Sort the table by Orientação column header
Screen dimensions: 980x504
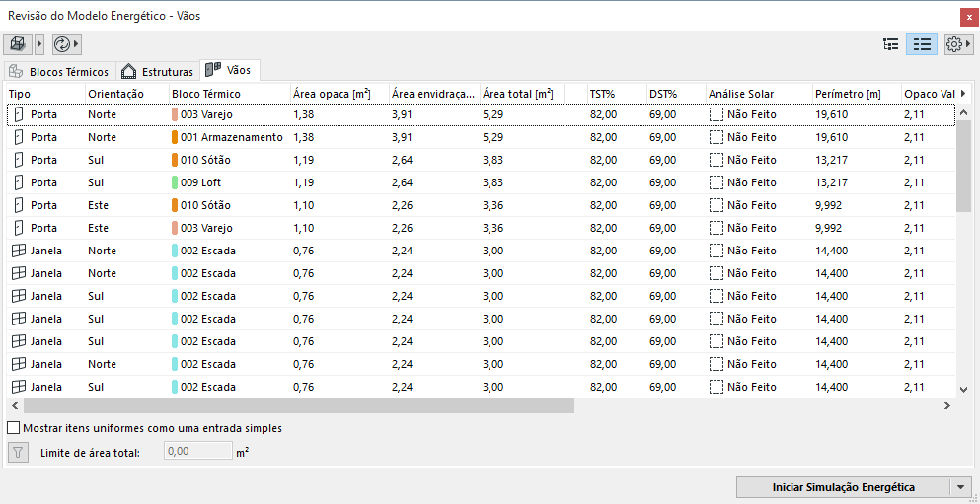pyautogui.click(x=115, y=94)
